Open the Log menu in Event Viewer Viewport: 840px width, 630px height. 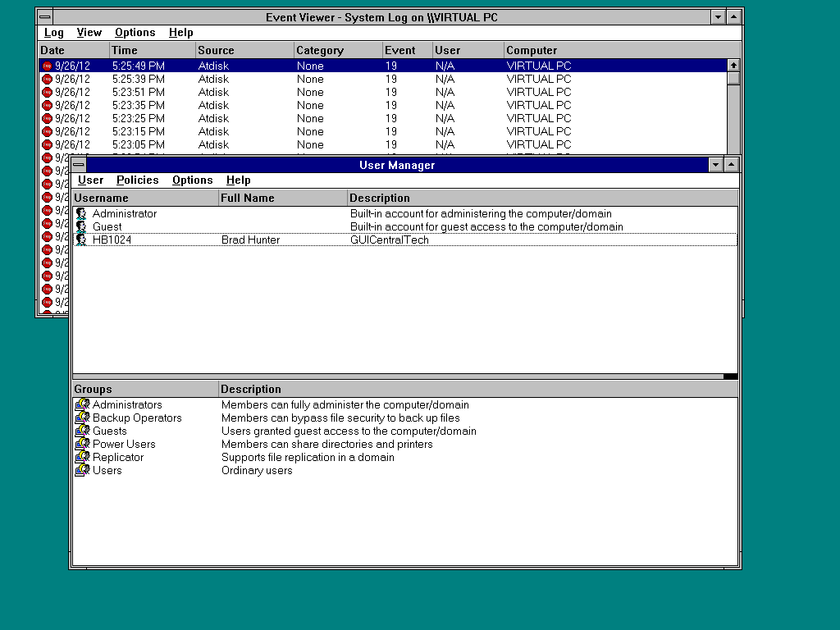click(x=53, y=33)
